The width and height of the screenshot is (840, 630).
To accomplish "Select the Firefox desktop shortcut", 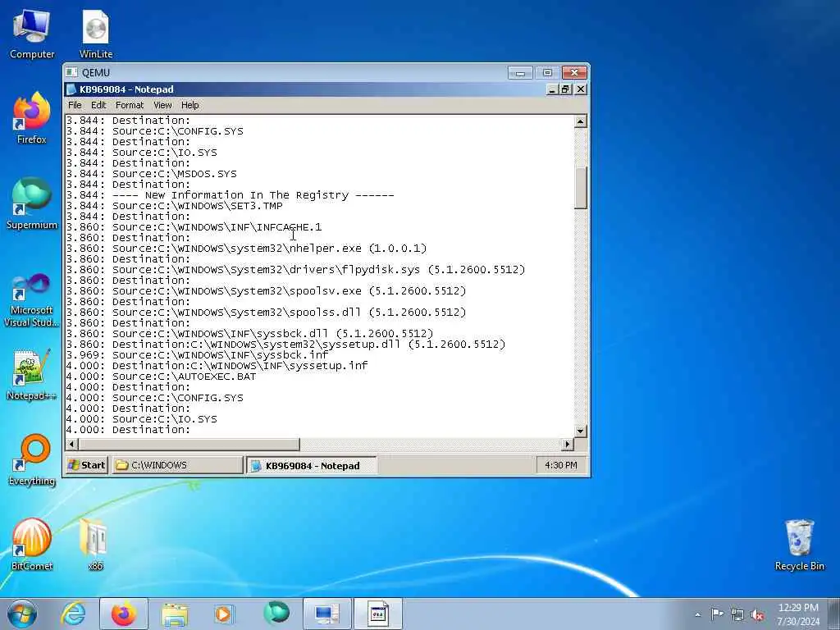I will 32,119.
